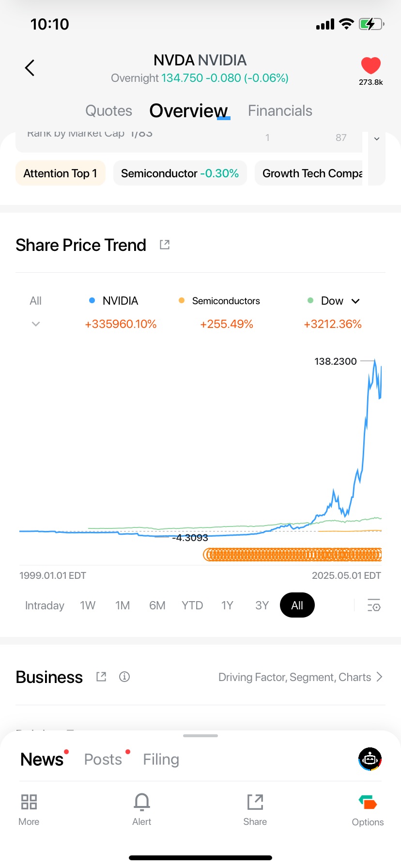The height and width of the screenshot is (868, 401).
Task: Expand the market cap rank chevron
Action: pyautogui.click(x=377, y=139)
